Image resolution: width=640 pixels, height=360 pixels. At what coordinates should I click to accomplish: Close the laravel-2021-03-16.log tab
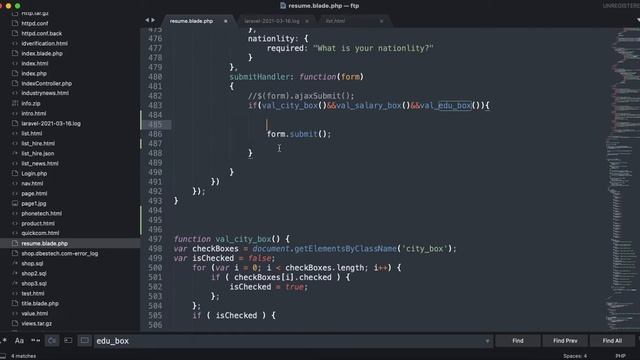(x=307, y=21)
